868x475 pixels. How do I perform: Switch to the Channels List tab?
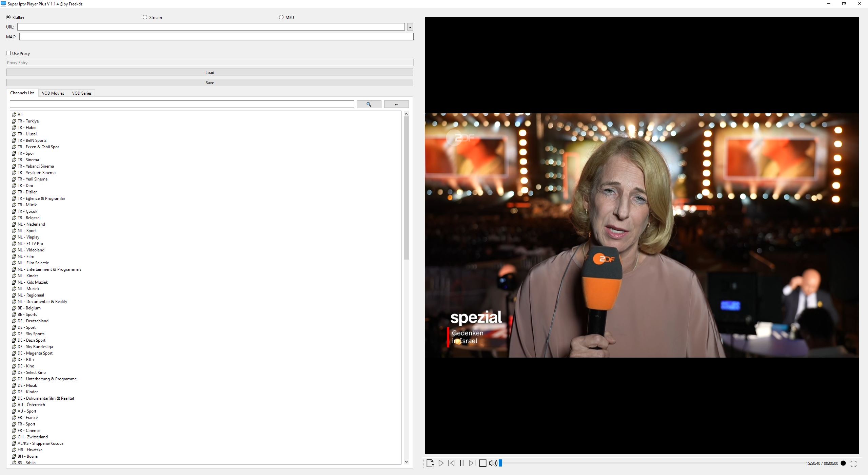[22, 93]
